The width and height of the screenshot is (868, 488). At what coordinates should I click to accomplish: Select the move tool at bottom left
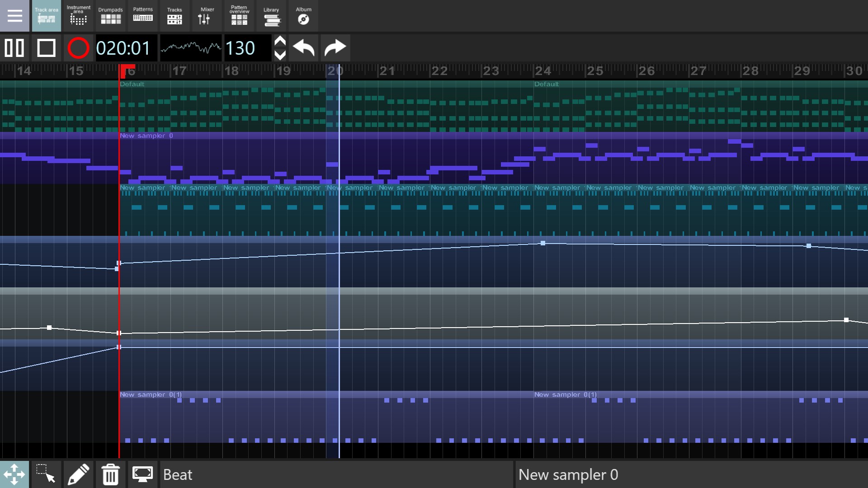pos(15,474)
